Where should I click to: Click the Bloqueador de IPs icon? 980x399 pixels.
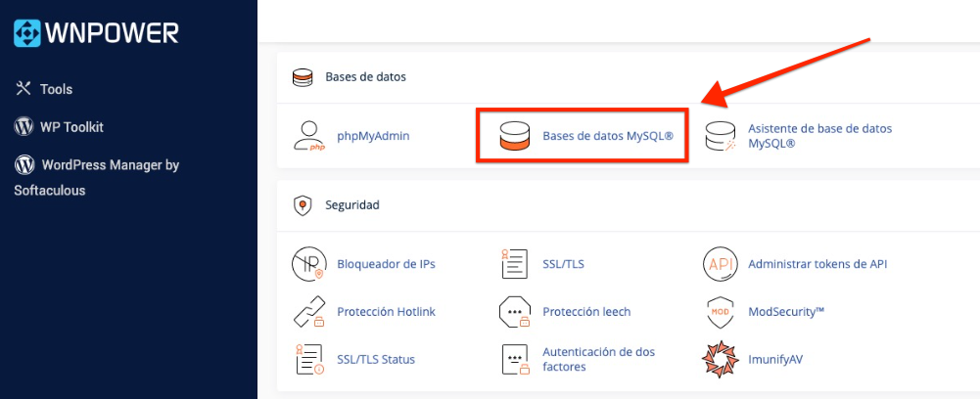309,264
